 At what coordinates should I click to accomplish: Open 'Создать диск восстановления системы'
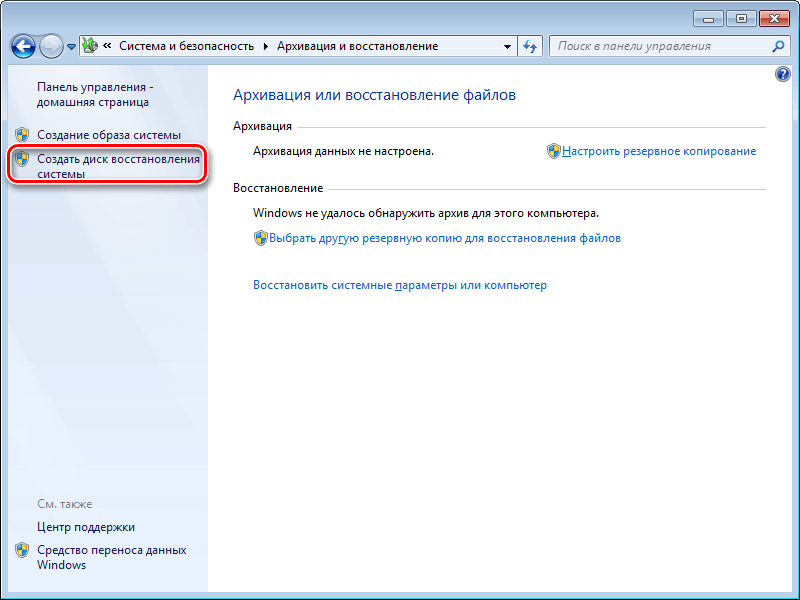click(x=118, y=166)
